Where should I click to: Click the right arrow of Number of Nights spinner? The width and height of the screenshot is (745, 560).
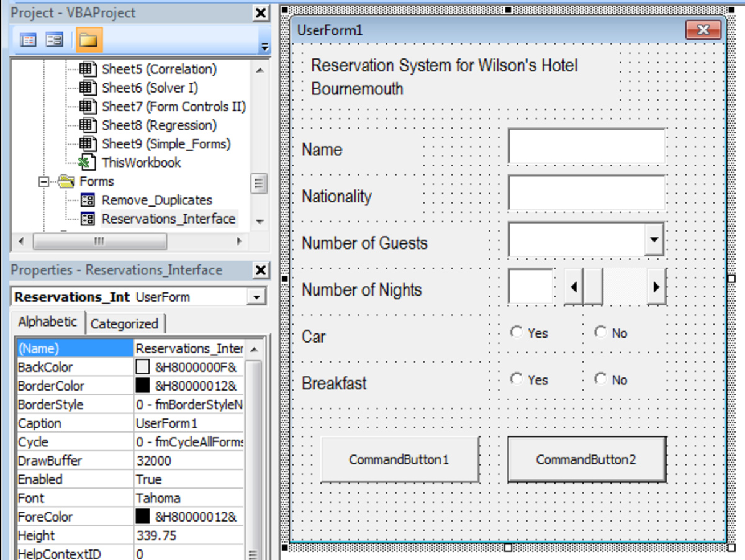pos(658,287)
